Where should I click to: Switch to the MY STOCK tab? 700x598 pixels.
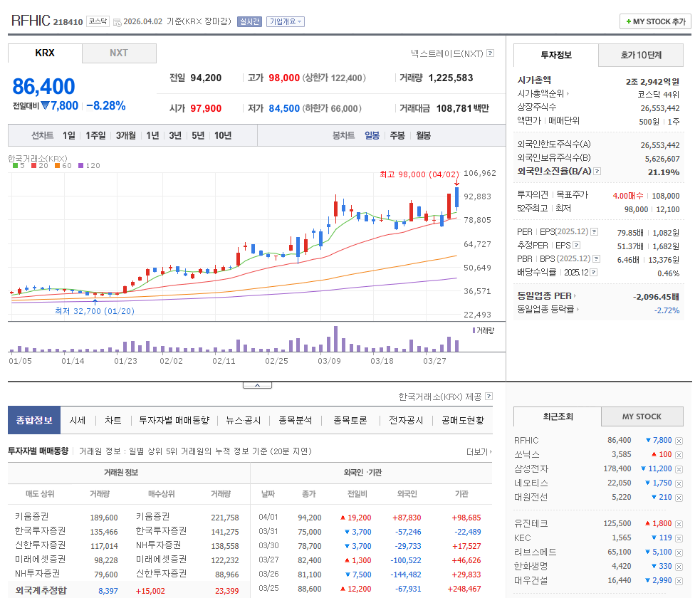[642, 416]
